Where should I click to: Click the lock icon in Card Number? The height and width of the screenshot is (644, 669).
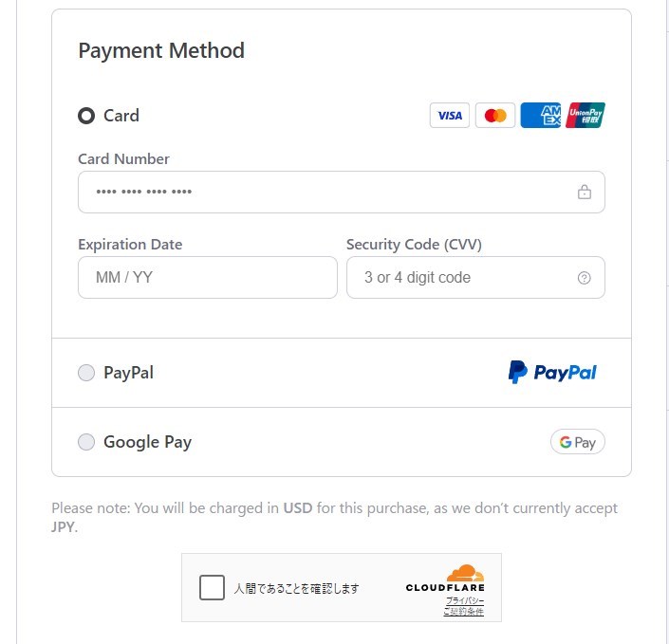[x=585, y=193]
